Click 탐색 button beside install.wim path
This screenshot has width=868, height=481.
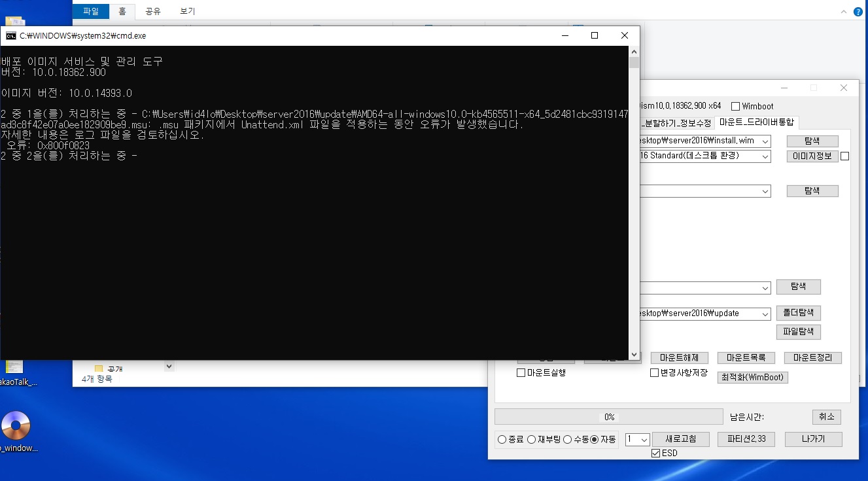[812, 141]
